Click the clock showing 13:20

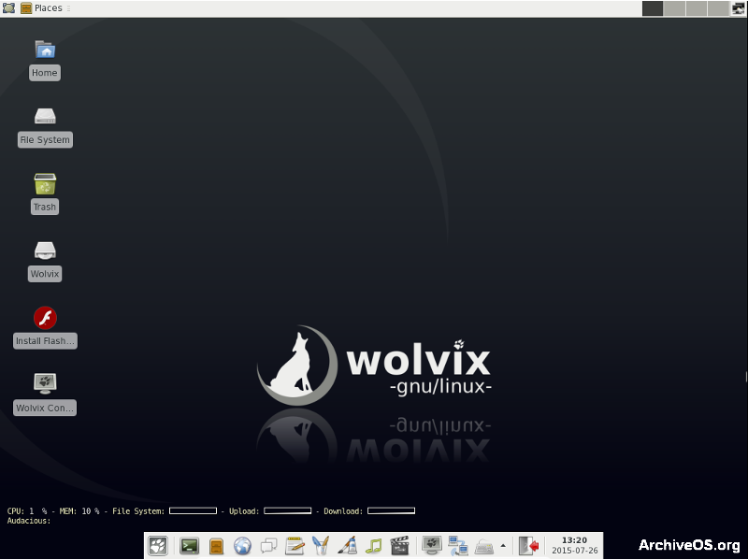point(575,545)
